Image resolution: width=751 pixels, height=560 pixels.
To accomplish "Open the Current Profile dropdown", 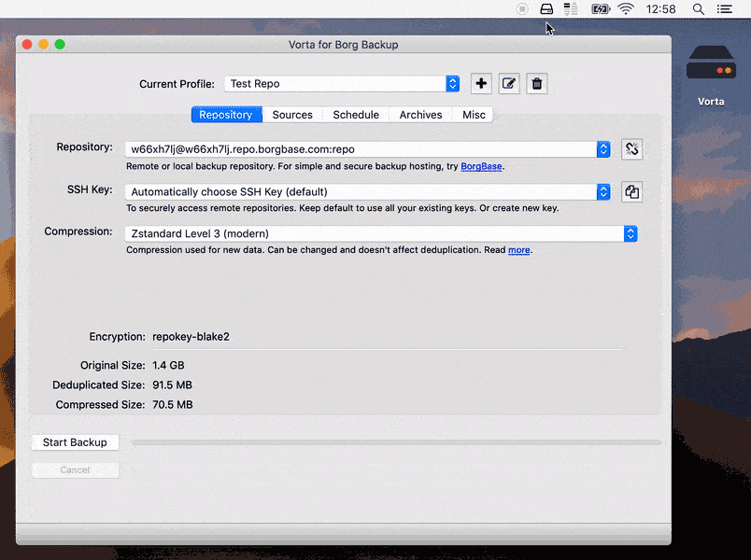I will click(342, 84).
